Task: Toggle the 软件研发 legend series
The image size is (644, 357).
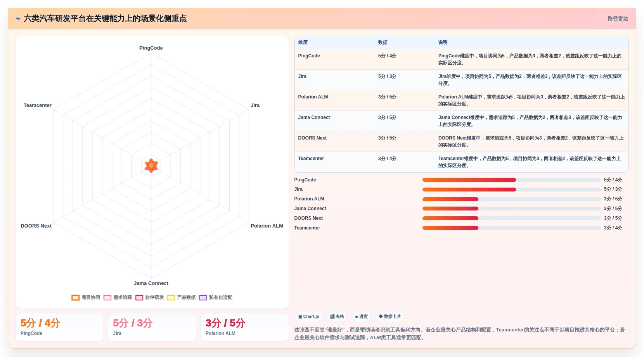Action: (x=150, y=298)
